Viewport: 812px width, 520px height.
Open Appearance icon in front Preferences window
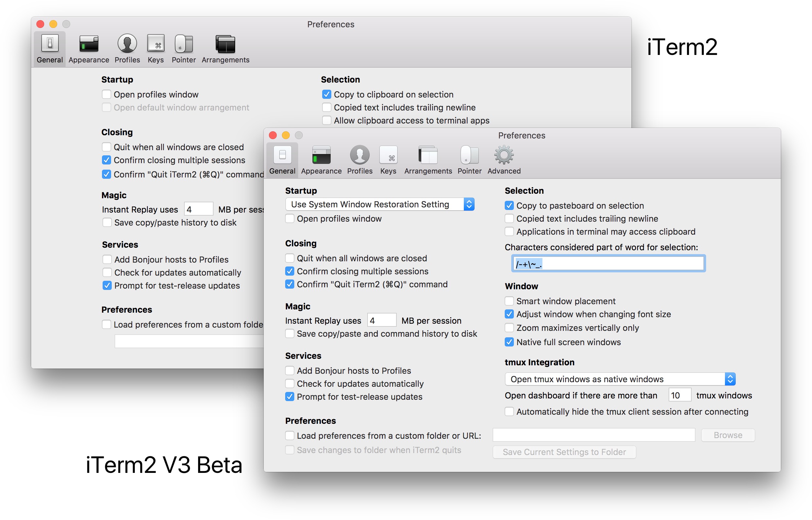[321, 155]
